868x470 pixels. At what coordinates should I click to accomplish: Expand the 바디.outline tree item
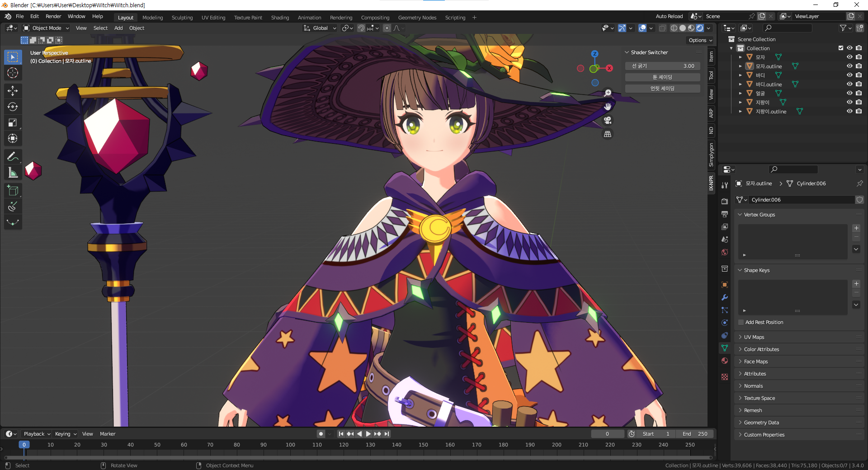(740, 84)
